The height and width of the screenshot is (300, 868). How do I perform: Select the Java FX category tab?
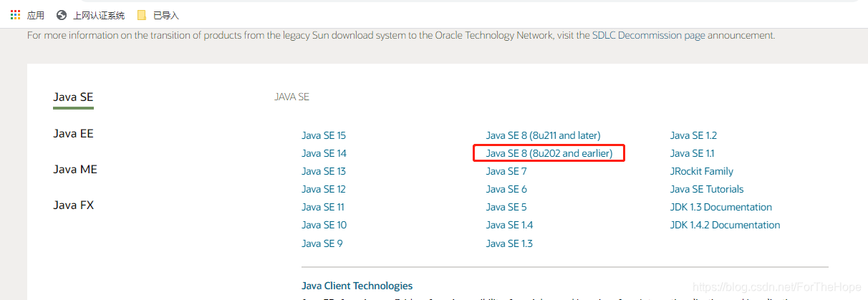[x=73, y=205]
